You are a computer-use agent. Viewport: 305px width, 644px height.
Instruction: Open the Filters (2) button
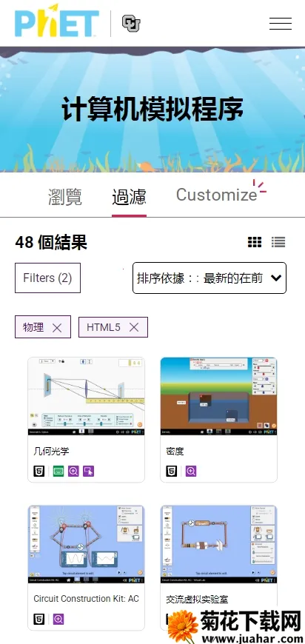pos(47,278)
